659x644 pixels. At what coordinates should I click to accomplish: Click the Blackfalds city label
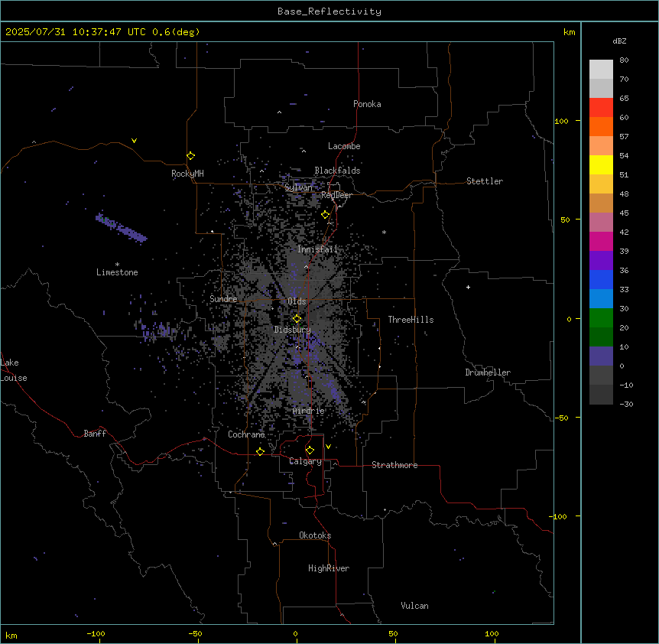(337, 171)
